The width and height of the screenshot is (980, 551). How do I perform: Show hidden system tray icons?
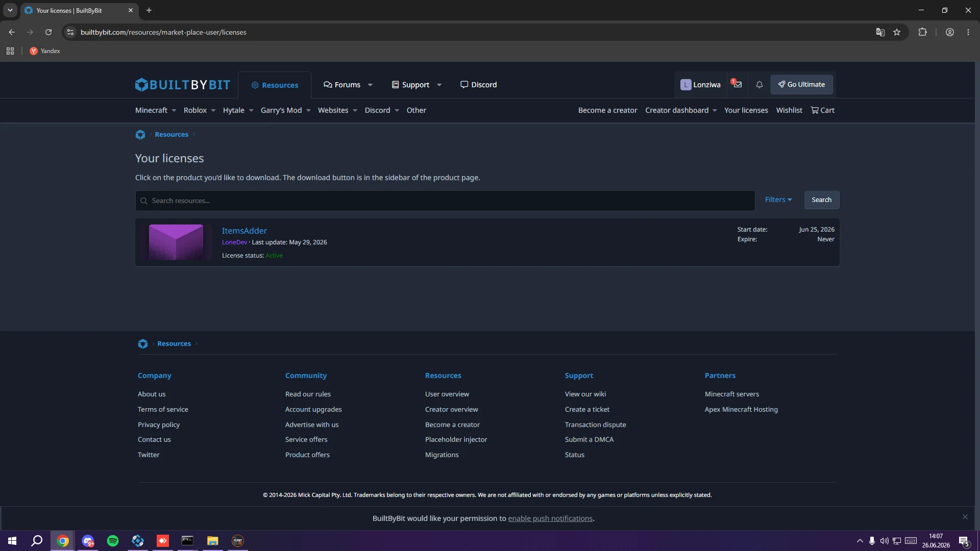pos(860,541)
